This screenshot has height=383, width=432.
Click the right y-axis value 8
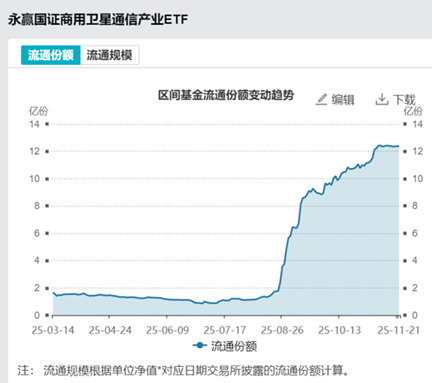(415, 206)
